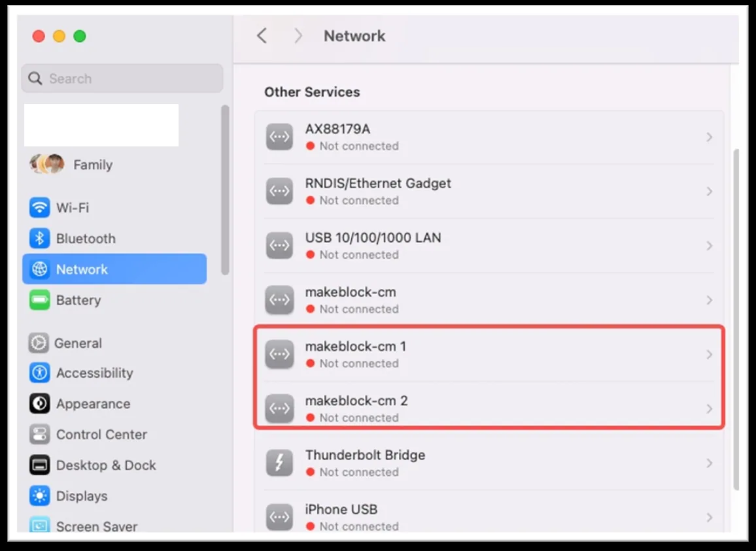Click the AX88179A service icon
Viewport: 756px width, 551px height.
tap(280, 137)
